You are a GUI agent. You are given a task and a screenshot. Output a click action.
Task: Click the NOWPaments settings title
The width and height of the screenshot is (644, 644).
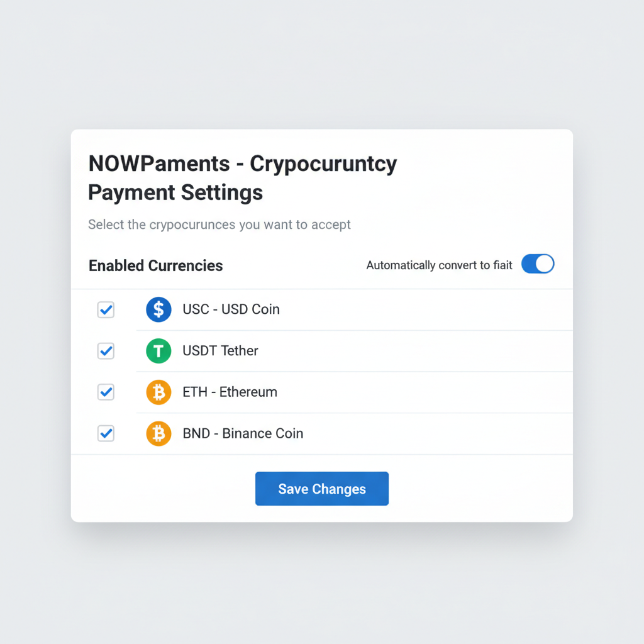243,178
